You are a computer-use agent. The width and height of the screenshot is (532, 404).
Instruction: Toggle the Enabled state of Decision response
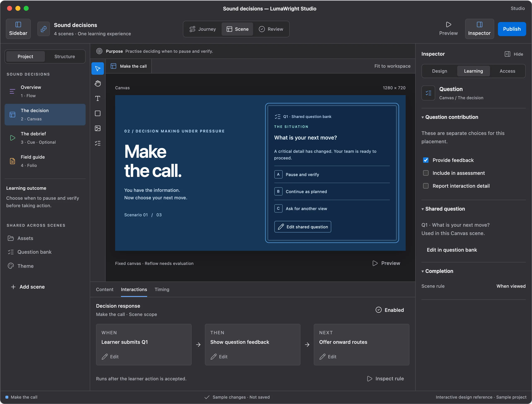coord(389,310)
